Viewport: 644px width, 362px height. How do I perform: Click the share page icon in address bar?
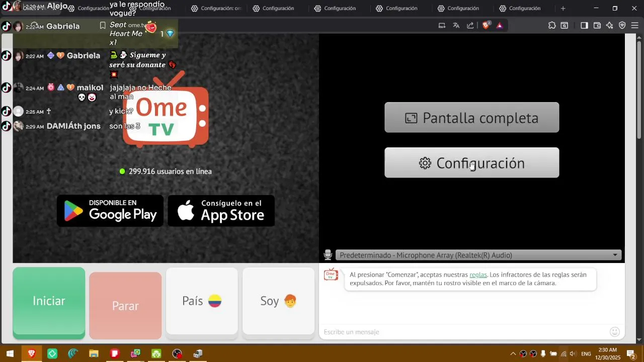470,26
